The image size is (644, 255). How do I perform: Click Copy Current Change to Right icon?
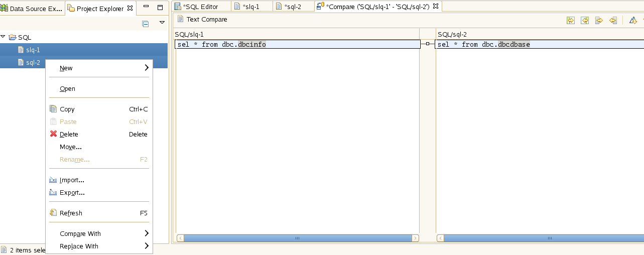599,20
